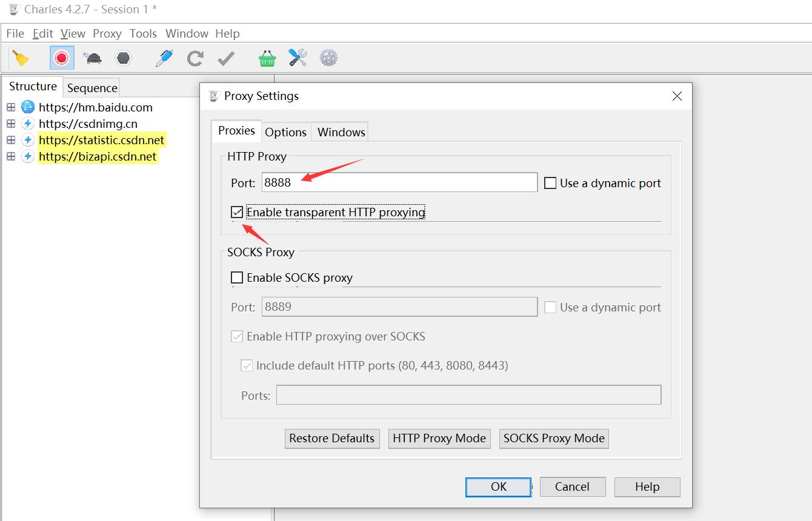This screenshot has width=812, height=521.
Task: Click the Cancel button
Action: click(x=572, y=486)
